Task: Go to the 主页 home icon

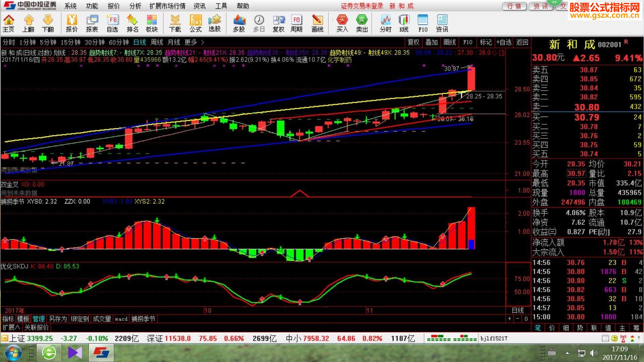Action: (8, 23)
